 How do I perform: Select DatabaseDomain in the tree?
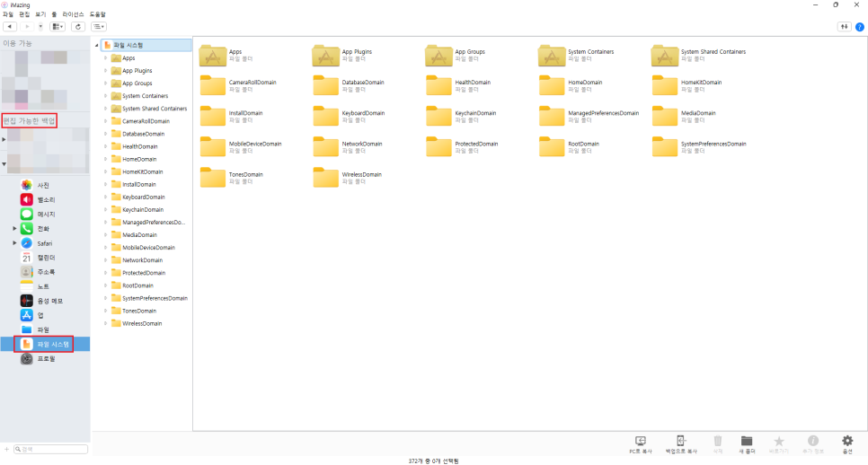[x=144, y=134]
